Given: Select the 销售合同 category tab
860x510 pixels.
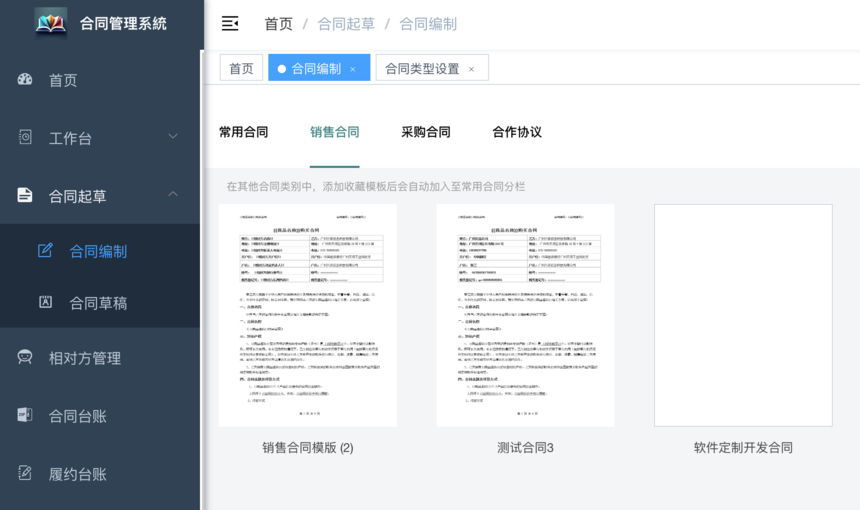Looking at the screenshot, I should coord(335,132).
